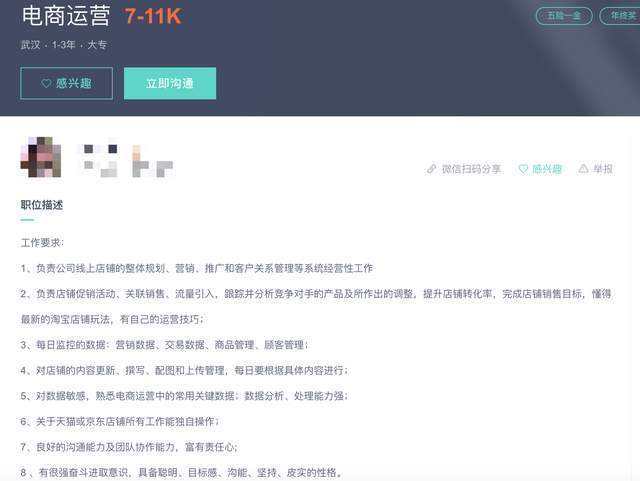Click salary text 7-11K
640x481 pixels.
(153, 16)
